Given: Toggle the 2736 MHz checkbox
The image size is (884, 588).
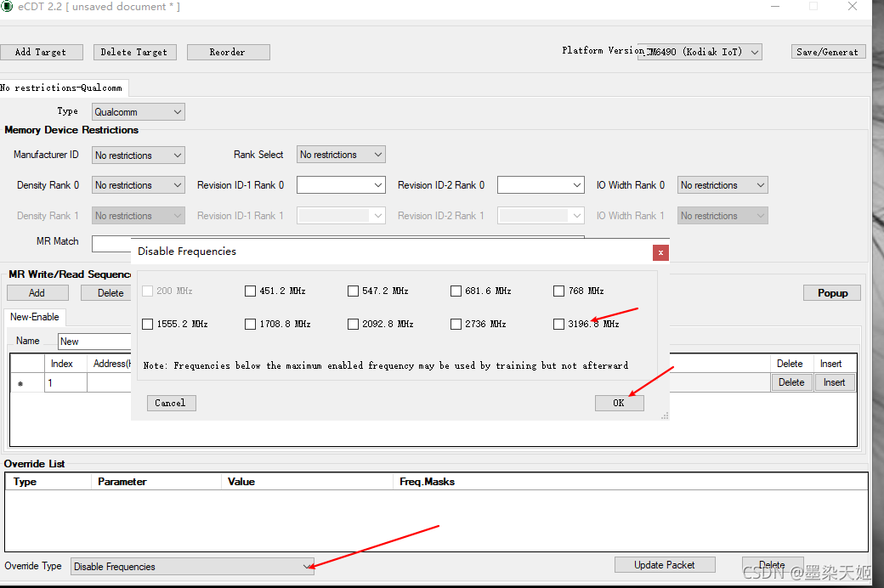Looking at the screenshot, I should [456, 324].
